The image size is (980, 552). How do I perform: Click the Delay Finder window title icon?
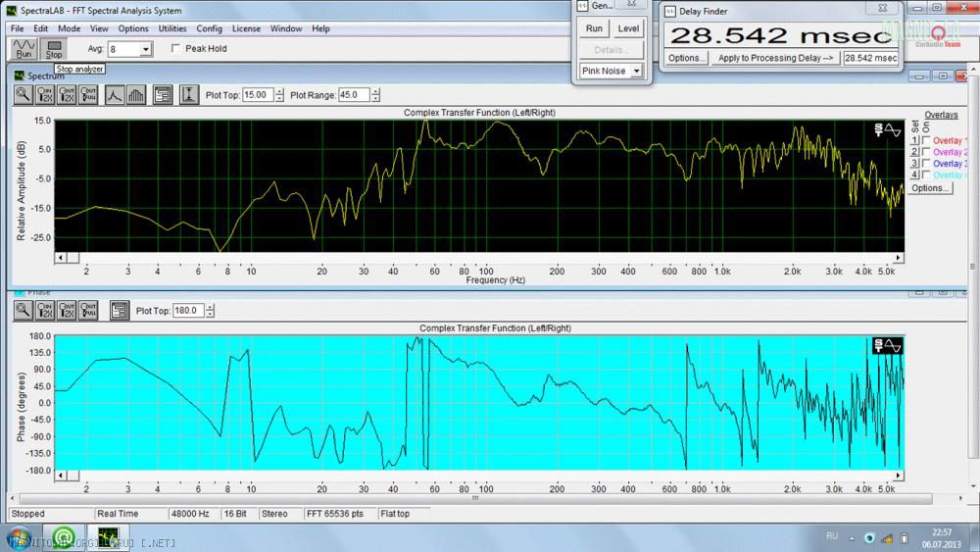point(670,11)
